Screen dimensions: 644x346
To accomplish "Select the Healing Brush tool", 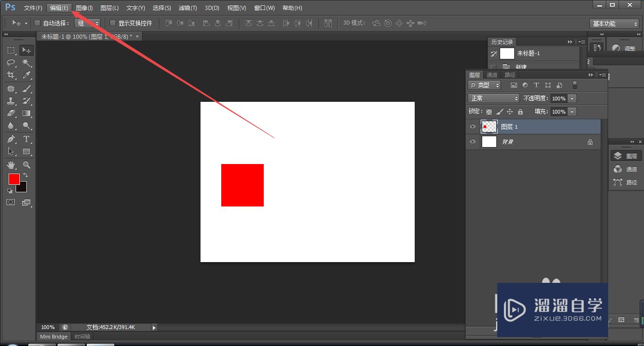I will [x=11, y=89].
